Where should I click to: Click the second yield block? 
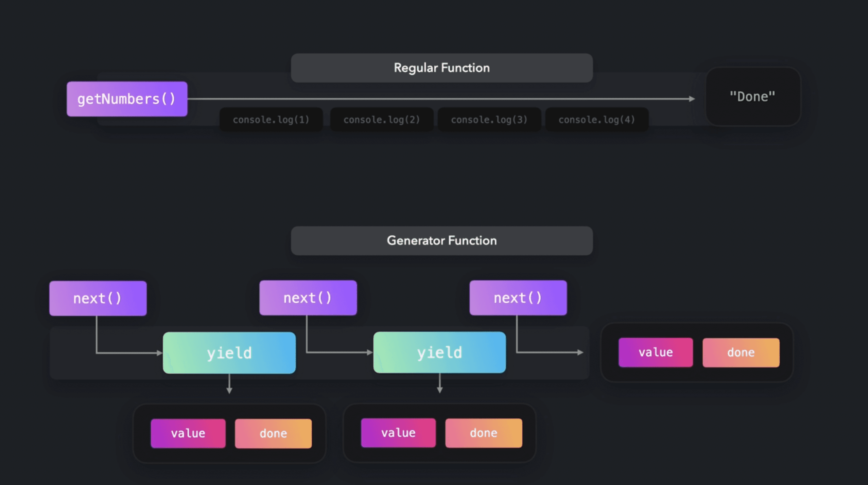[439, 353]
